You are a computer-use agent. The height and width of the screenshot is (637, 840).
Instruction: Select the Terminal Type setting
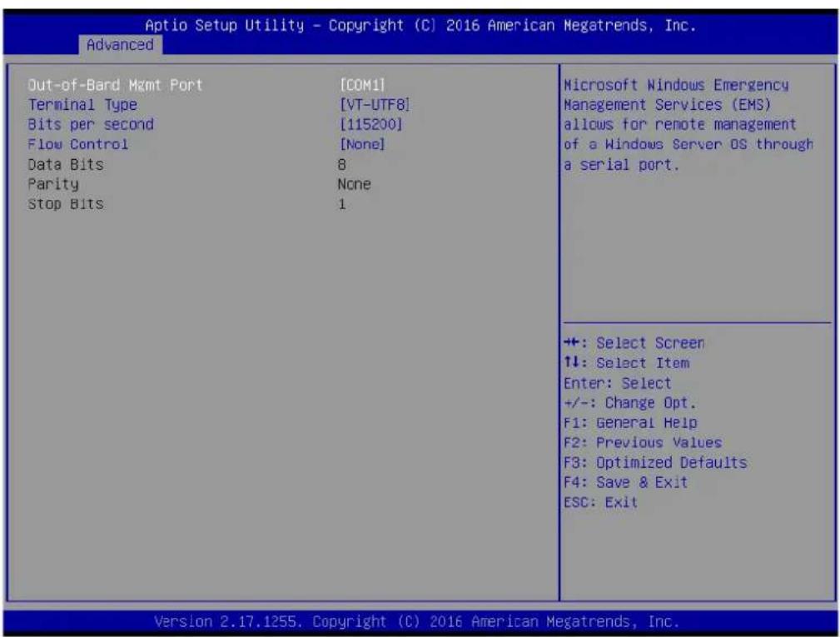tap(82, 105)
